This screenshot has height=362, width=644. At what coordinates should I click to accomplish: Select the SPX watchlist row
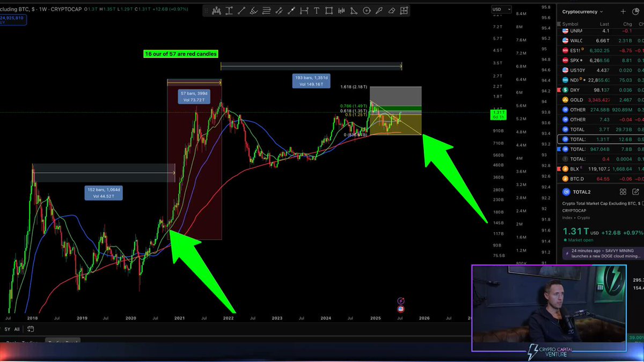601,61
